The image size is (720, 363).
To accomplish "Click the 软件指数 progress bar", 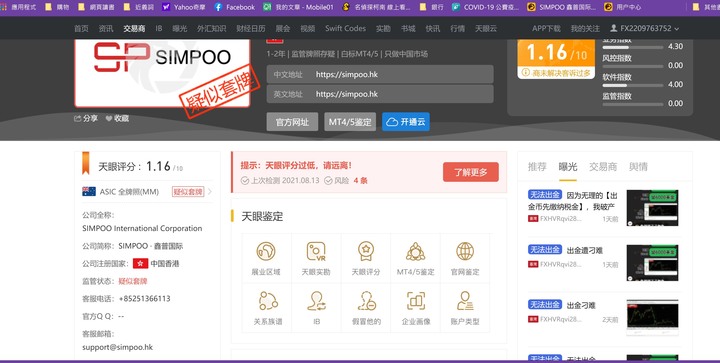I will tap(633, 85).
